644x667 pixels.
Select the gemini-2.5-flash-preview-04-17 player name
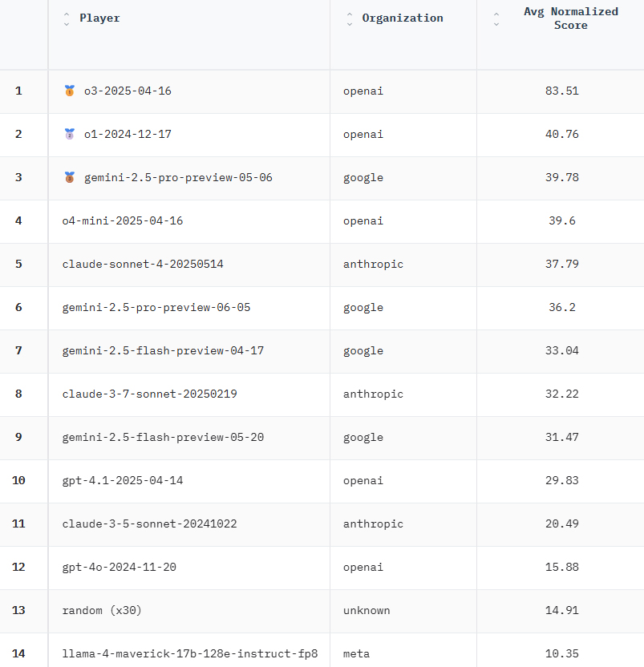pyautogui.click(x=163, y=350)
